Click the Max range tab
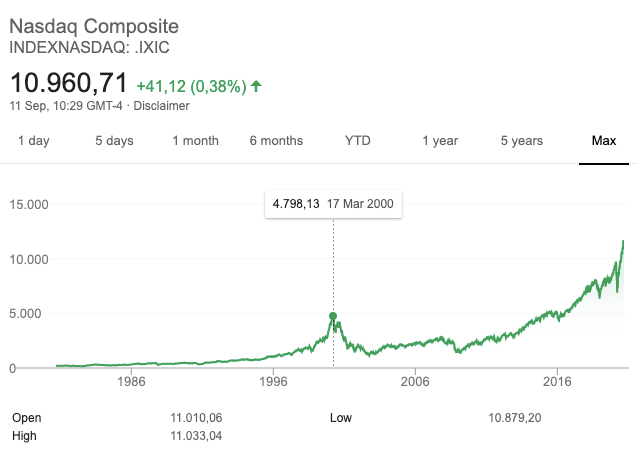This screenshot has width=637, height=455. [x=604, y=141]
